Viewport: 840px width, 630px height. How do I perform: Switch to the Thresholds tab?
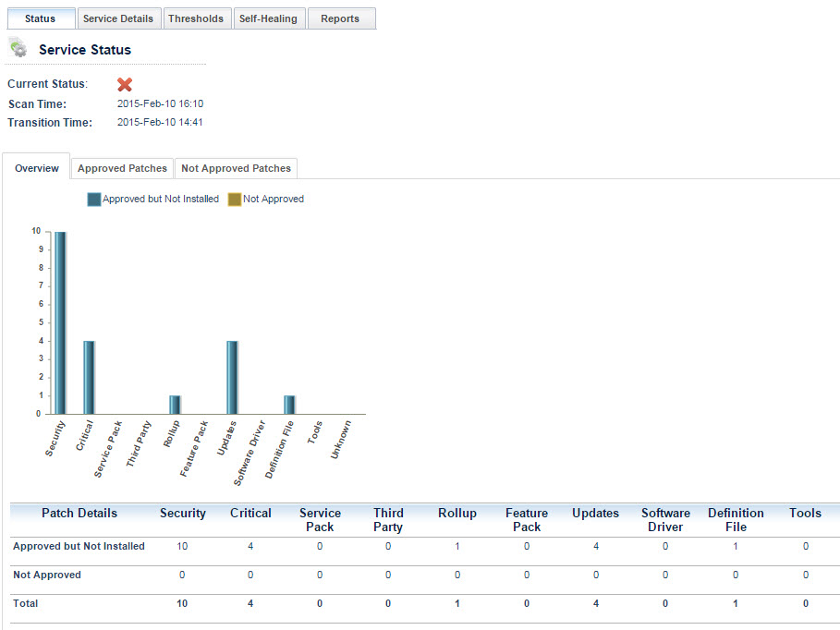tap(196, 18)
